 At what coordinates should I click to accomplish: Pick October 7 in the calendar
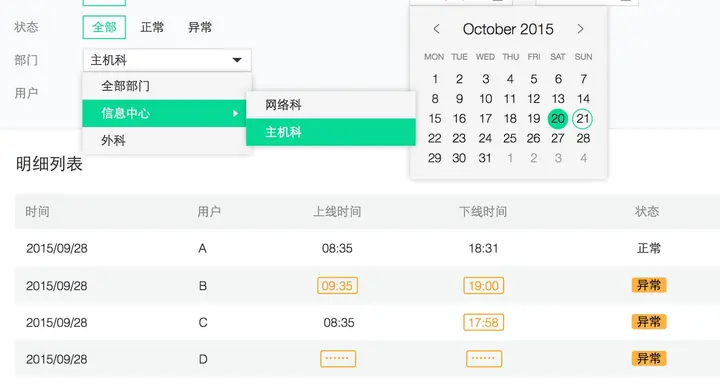[x=583, y=79]
